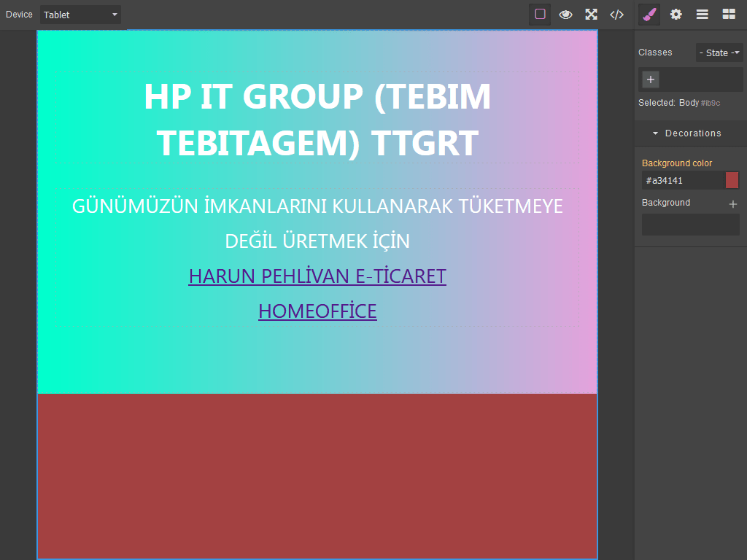Add a new class with plus button
Viewport: 747px width, 560px height.
click(651, 79)
